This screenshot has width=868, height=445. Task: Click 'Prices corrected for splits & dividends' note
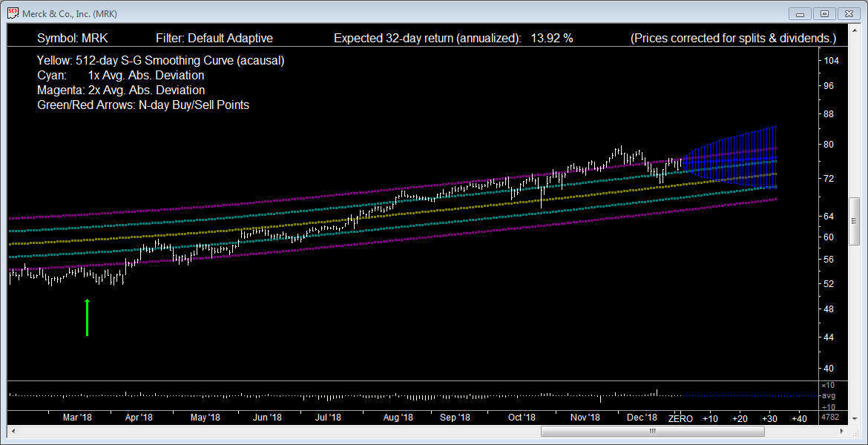click(733, 38)
